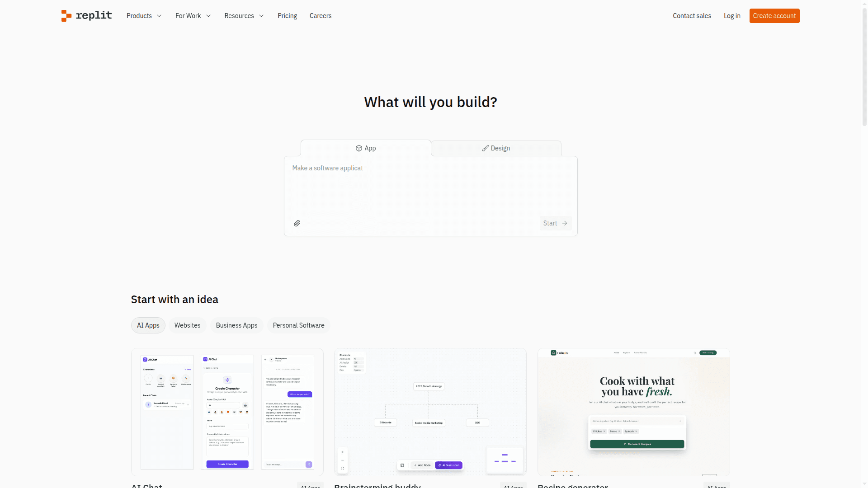868x488 pixels.
Task: Expand the Products dropdown menu
Action: click(x=144, y=16)
